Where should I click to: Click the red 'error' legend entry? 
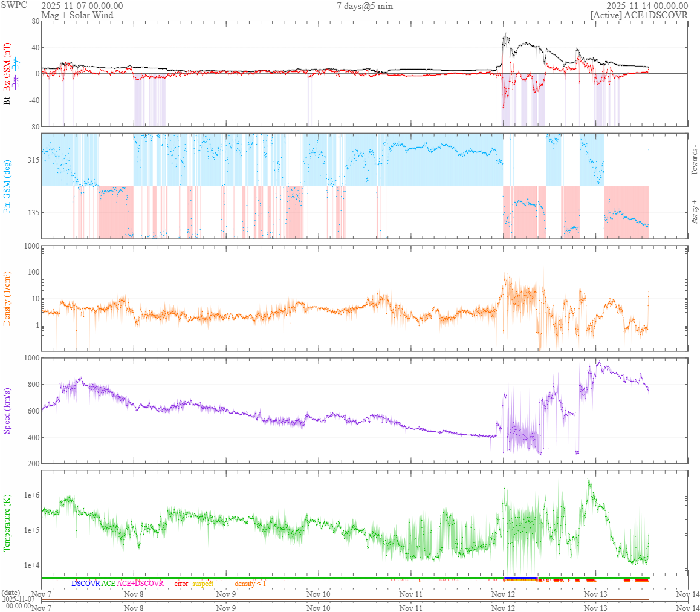[181, 584]
